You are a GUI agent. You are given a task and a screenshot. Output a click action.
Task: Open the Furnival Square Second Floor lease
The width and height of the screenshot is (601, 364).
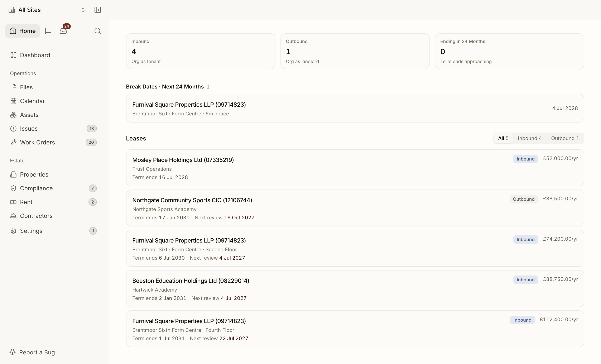[x=355, y=248]
